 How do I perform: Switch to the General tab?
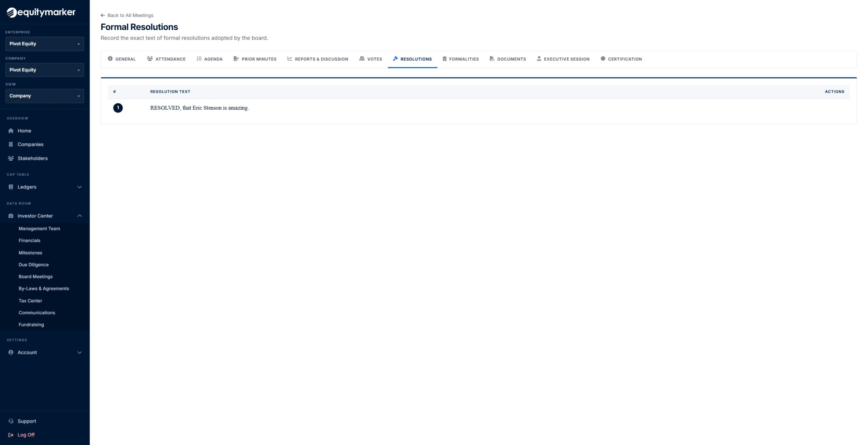(122, 59)
